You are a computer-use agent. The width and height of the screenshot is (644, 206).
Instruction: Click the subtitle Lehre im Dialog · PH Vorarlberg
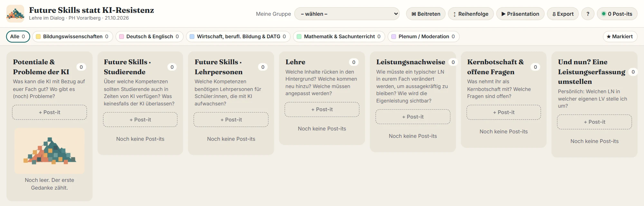[79, 18]
